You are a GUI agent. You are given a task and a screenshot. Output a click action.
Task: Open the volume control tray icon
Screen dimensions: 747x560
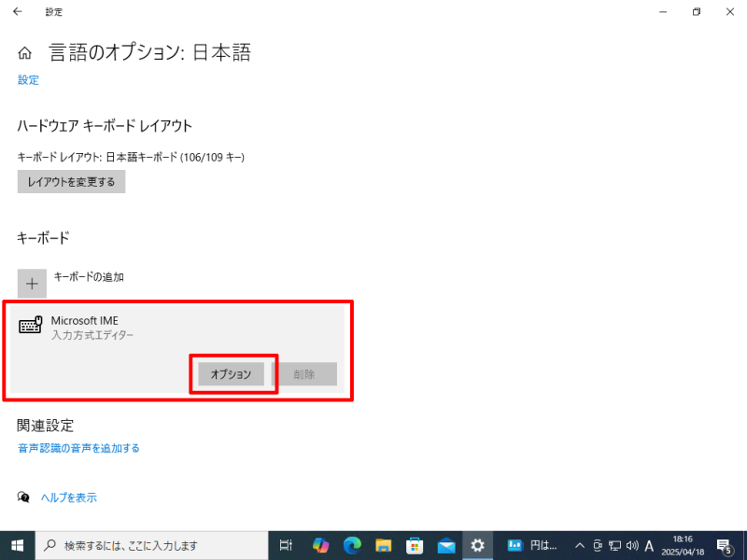632,546
